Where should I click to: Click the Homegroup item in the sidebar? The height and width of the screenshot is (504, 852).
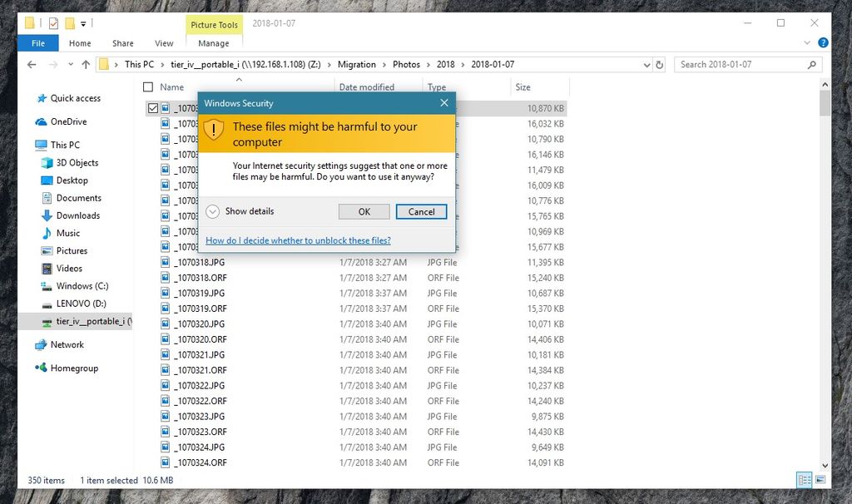click(x=73, y=368)
